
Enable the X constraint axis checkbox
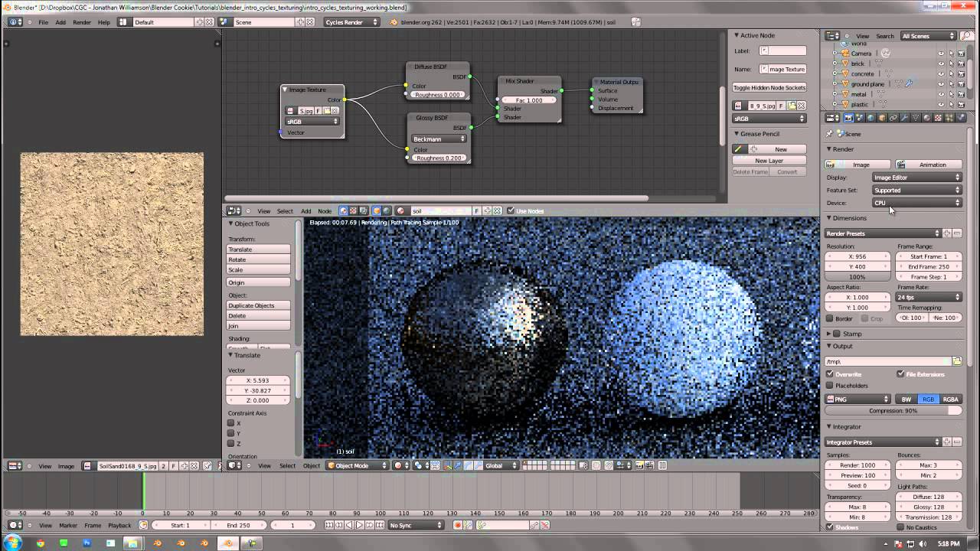point(230,423)
